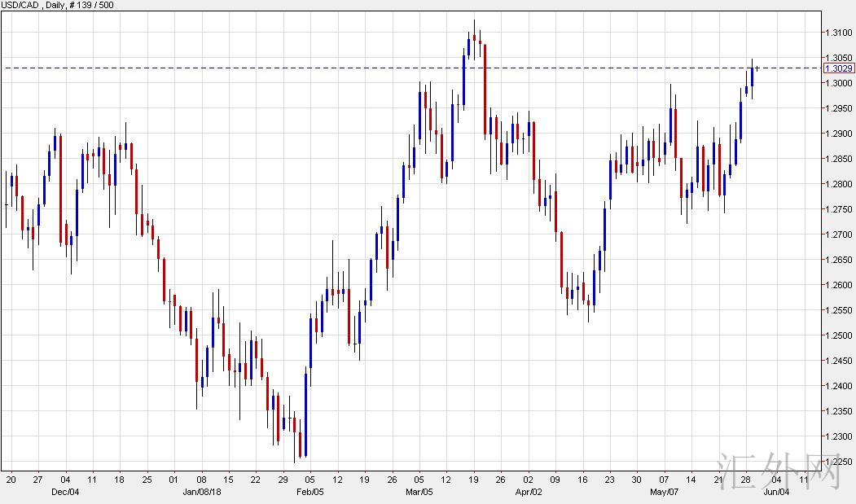Screen dimensions: 856x504
Task: Select the Jan/08/18 date label
Action: pos(200,492)
